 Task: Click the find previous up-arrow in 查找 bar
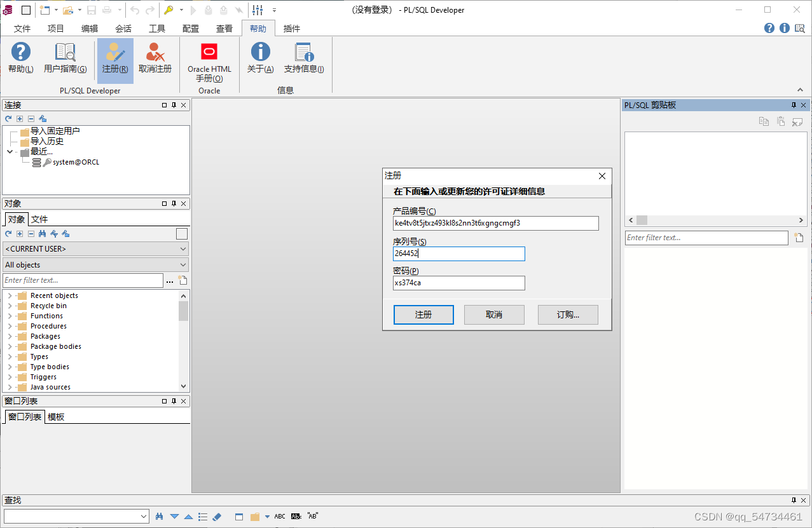coord(188,517)
